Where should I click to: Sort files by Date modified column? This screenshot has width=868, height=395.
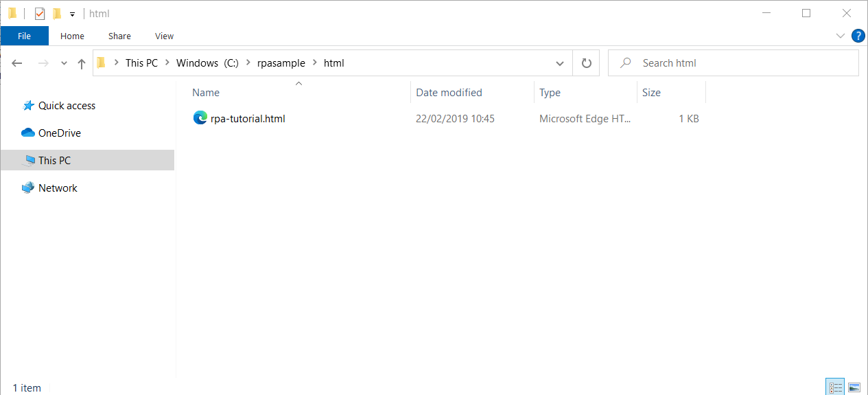pyautogui.click(x=449, y=93)
